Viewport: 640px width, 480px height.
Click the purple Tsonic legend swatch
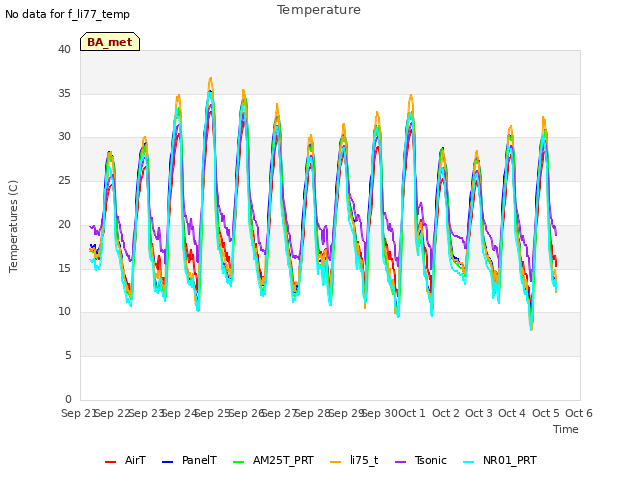pos(400,462)
